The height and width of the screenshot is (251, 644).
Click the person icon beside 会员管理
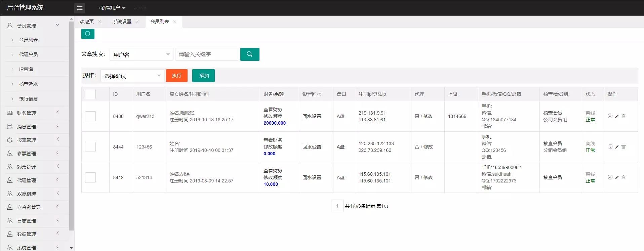pos(10,26)
